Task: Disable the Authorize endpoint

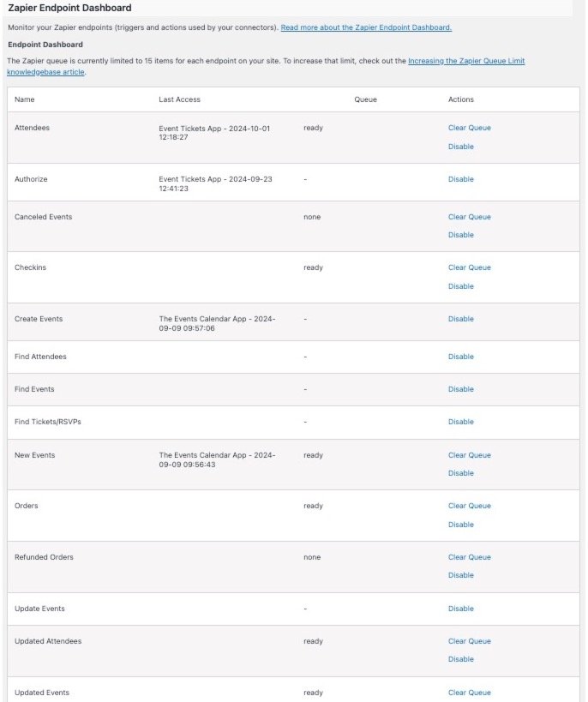Action: coord(460,179)
